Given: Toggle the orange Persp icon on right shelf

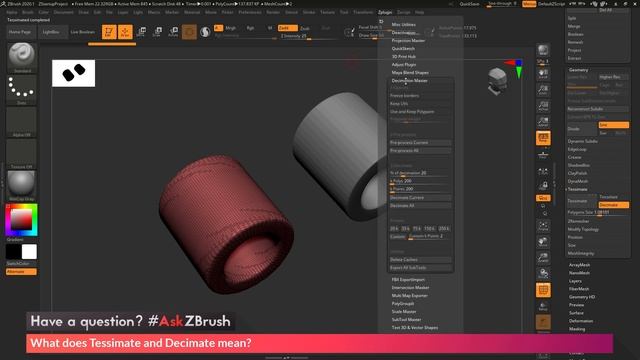Looking at the screenshot, I should (x=543, y=138).
